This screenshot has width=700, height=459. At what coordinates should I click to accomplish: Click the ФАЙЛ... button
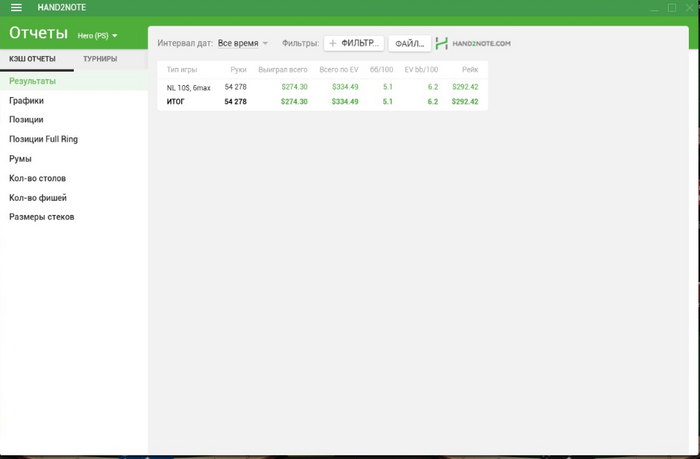pos(409,44)
